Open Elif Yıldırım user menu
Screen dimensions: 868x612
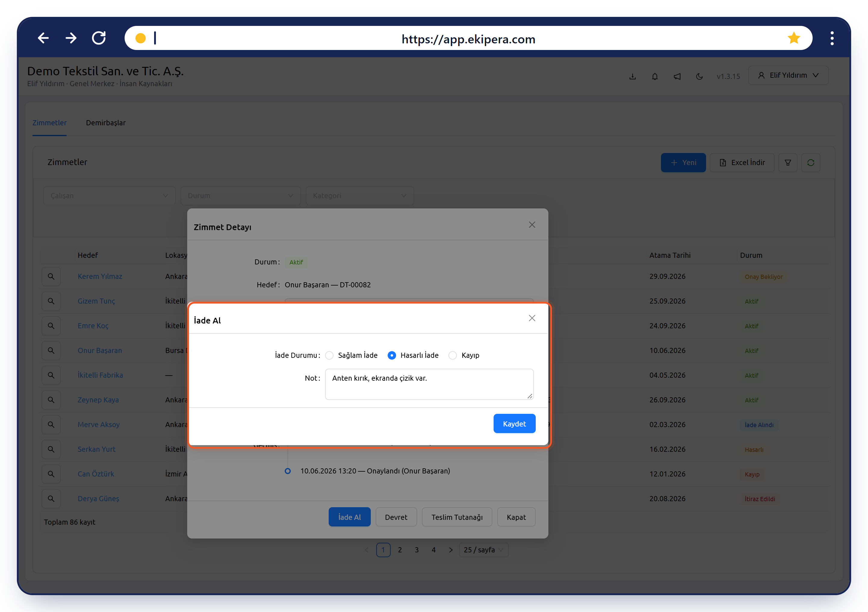click(x=788, y=75)
